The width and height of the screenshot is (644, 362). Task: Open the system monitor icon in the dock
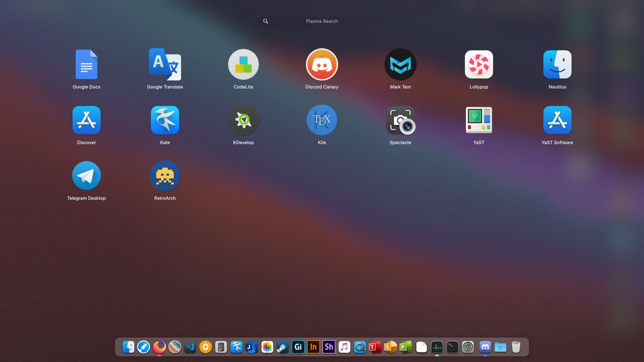(x=437, y=347)
